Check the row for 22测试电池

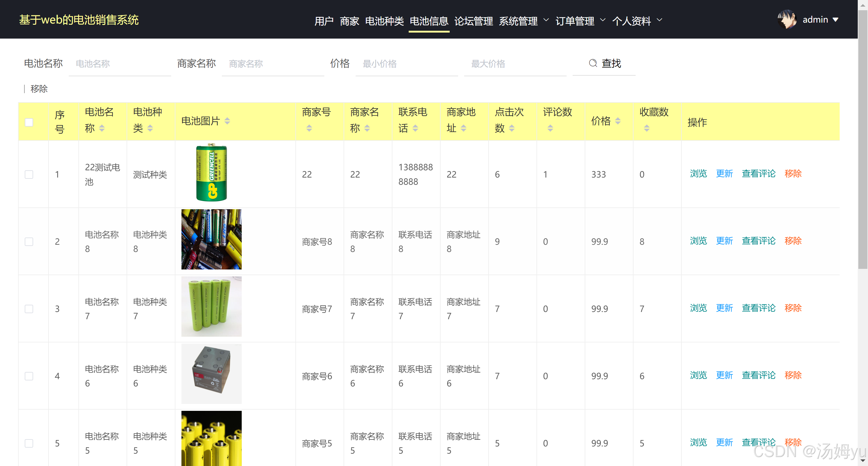29,174
